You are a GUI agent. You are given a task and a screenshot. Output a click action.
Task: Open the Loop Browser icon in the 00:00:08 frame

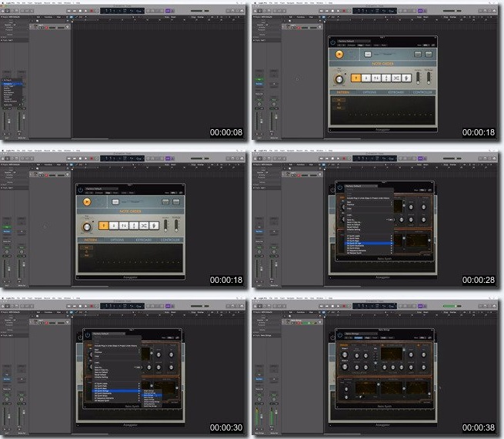[x=237, y=11]
